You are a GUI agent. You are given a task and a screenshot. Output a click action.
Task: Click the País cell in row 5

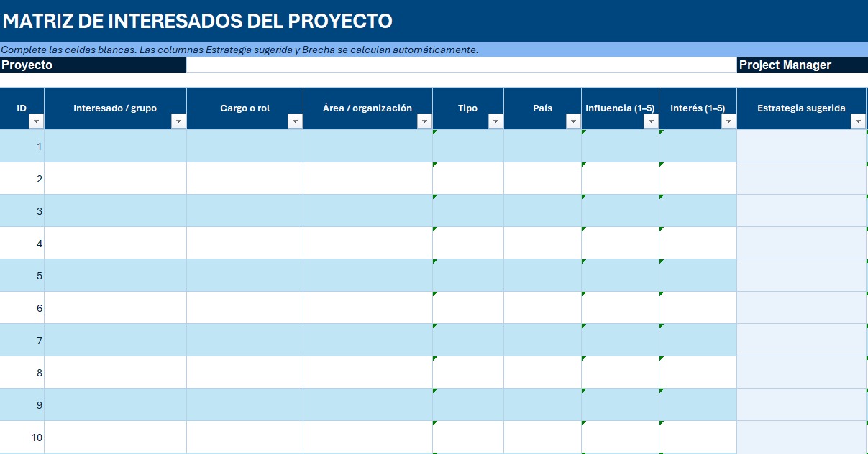coord(543,275)
